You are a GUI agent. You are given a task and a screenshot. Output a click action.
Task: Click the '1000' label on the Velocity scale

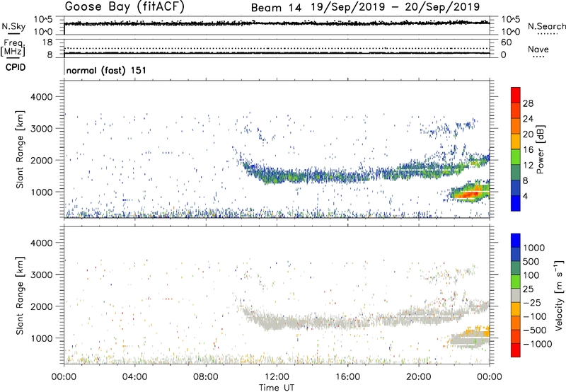tap(534, 248)
